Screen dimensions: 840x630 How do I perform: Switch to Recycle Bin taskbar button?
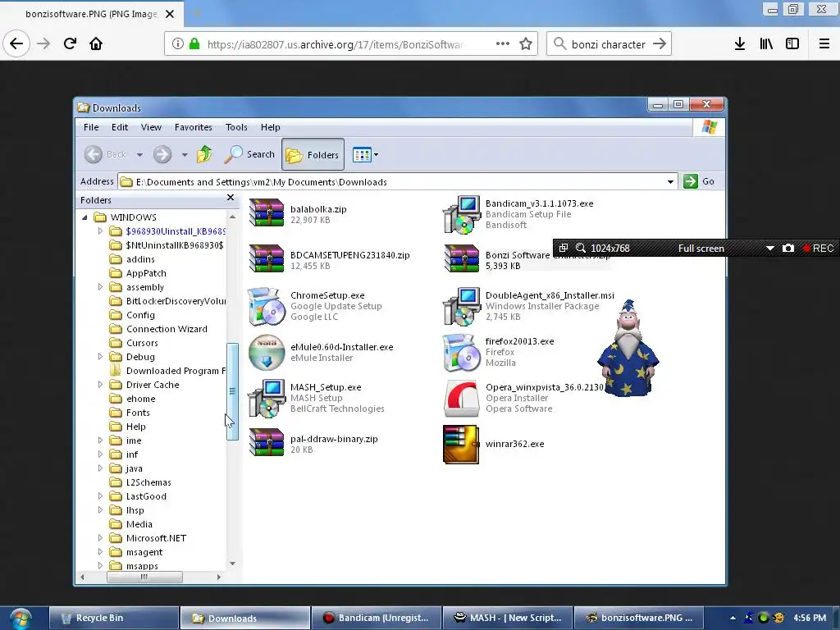coord(113,618)
